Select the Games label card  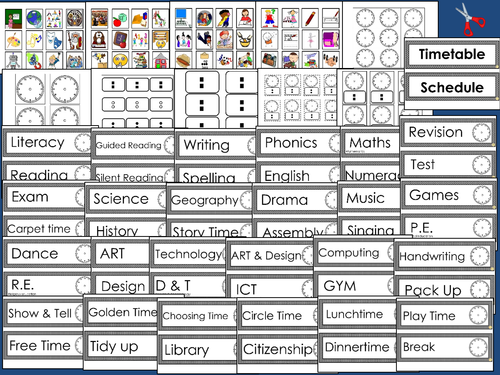[448, 195]
